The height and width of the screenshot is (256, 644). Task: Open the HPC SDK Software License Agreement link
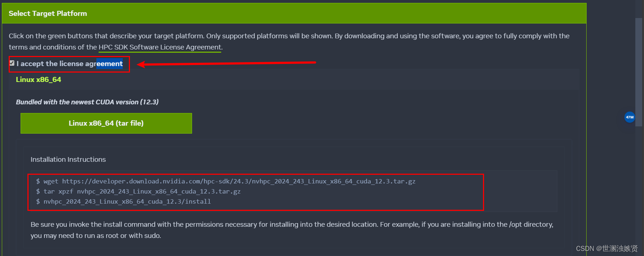160,47
